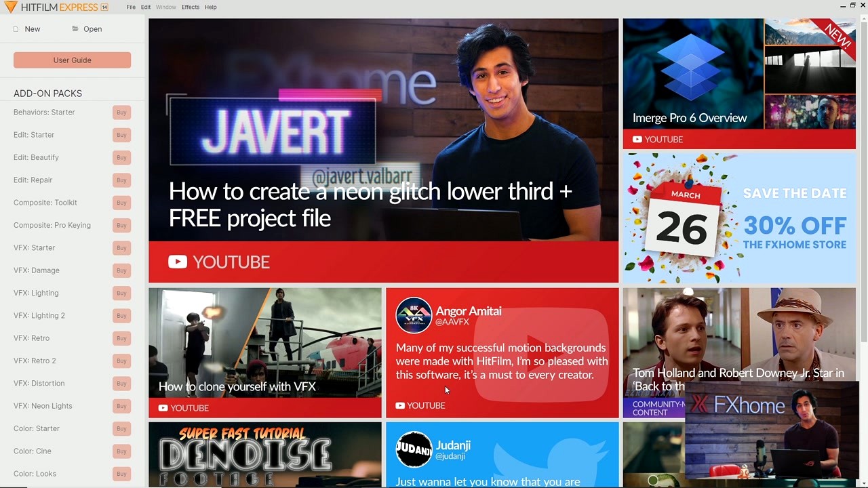Click the YouTube icon on the Imerge Pro 6 card

(636, 140)
